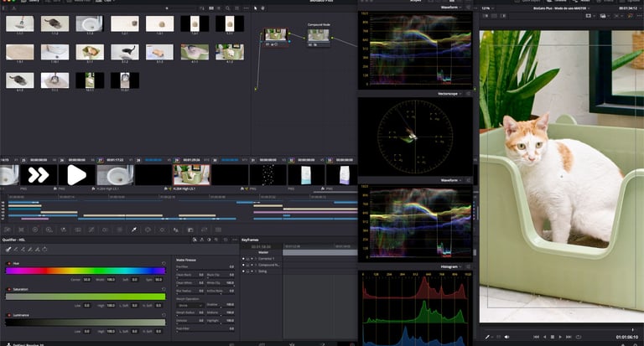Open the Histogram scope type dropdown
The height and width of the screenshot is (346, 644).
451,266
